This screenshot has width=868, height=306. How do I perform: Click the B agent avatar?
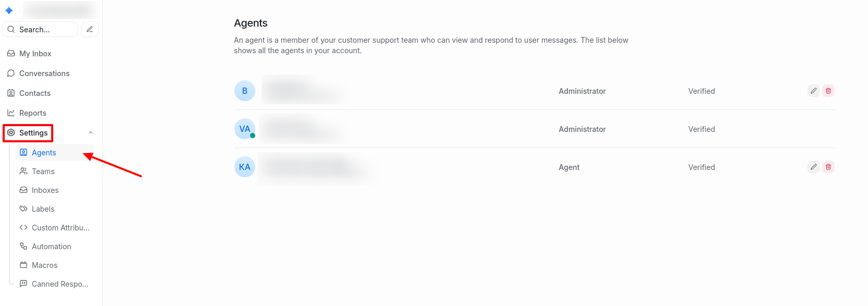(x=245, y=91)
